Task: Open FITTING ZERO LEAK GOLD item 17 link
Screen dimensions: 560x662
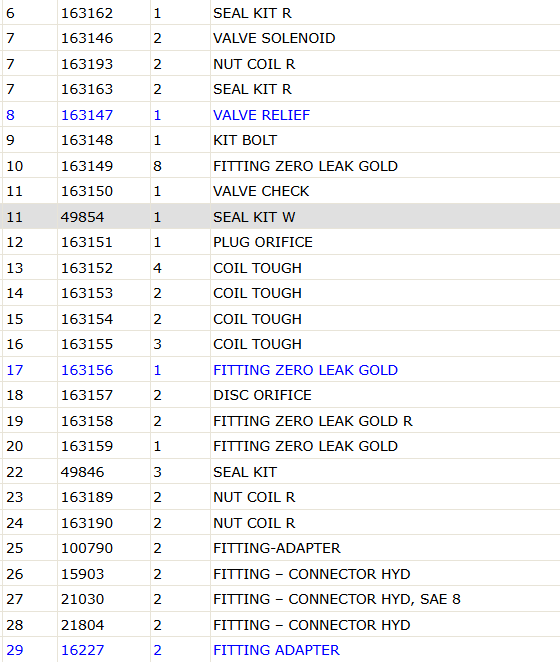Action: click(305, 370)
